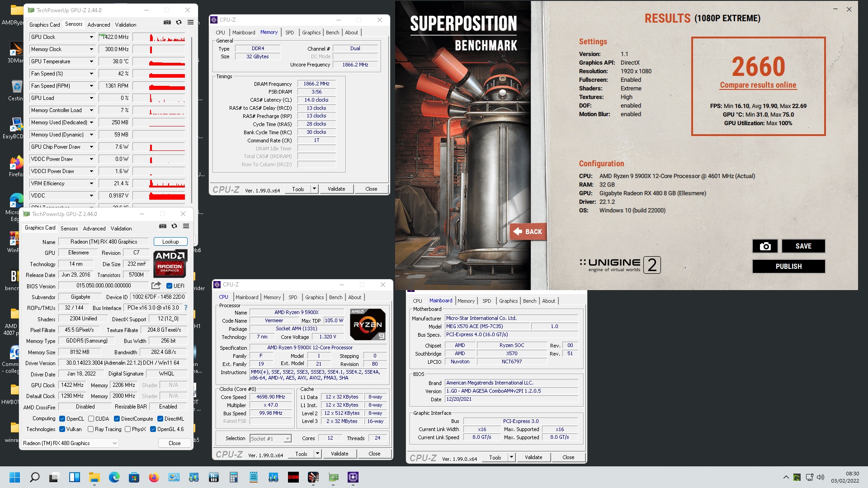
Task: Open the Socket #1 selection dropdown
Action: (270, 438)
